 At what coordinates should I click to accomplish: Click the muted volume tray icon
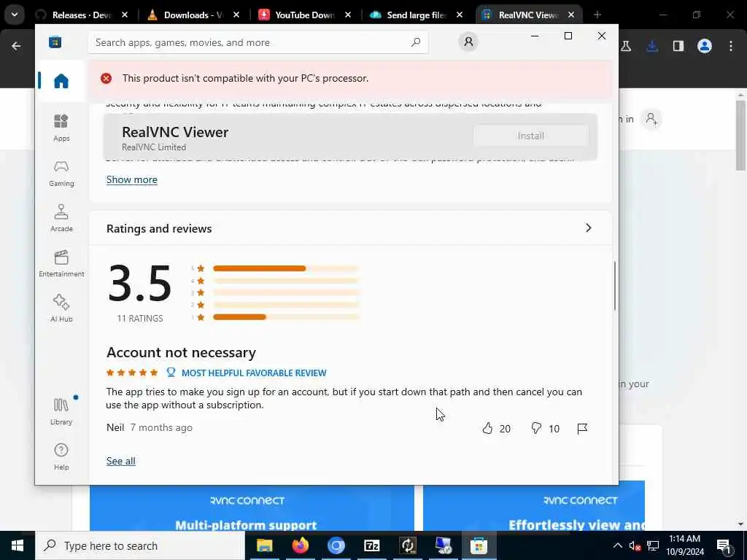click(x=635, y=545)
